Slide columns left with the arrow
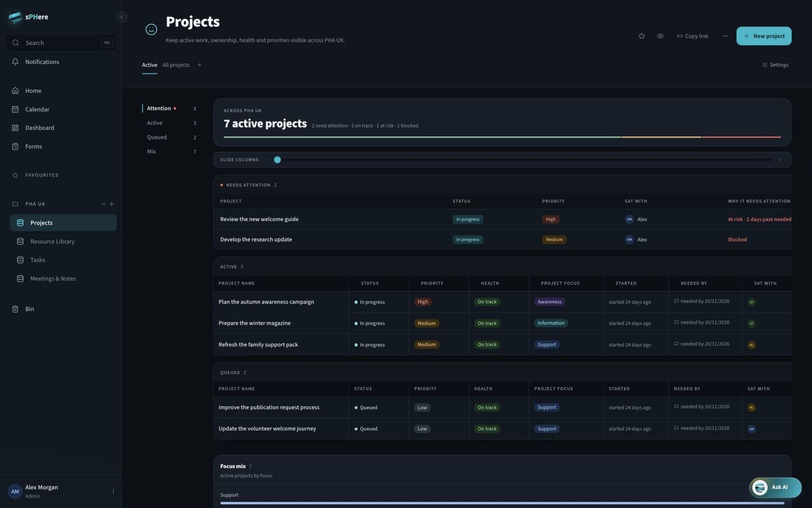812x508 pixels. tap(266, 160)
